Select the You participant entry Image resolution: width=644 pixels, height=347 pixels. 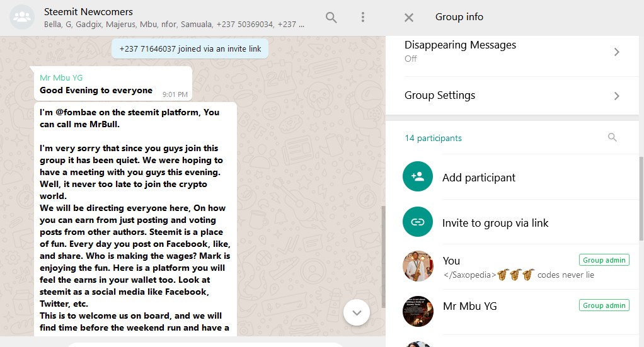pyautogui.click(x=512, y=267)
